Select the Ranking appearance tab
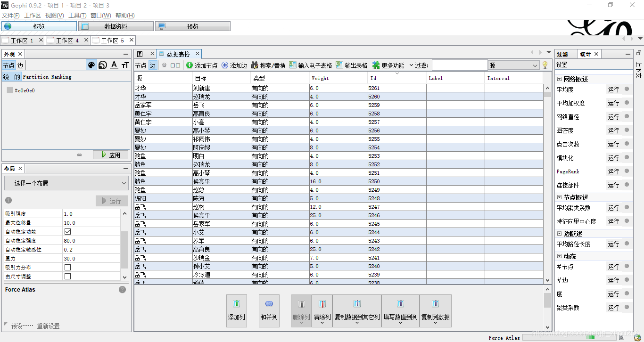The height and width of the screenshot is (342, 644). 61,77
